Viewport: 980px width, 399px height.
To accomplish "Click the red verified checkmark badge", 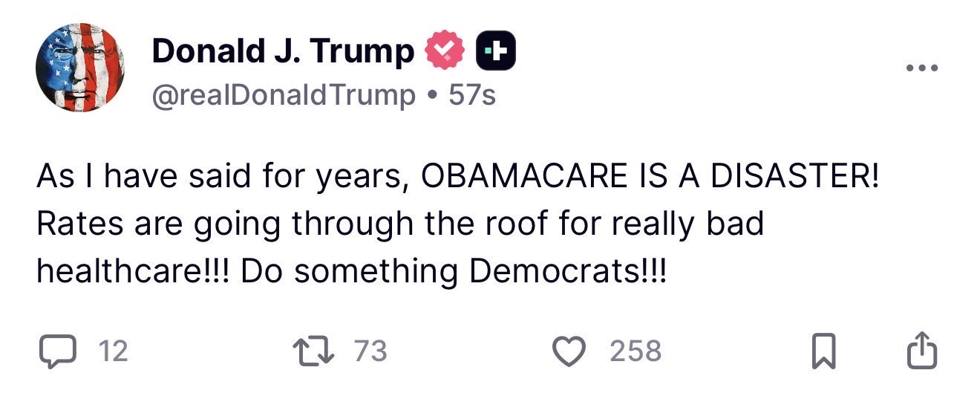I will coord(445,52).
